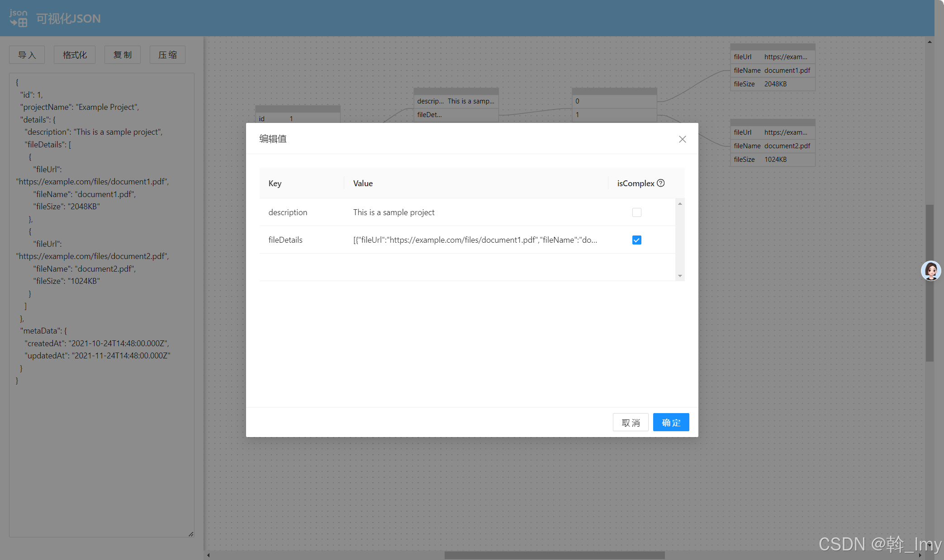Screen dimensions: 944x560
Task: Click table scroll-up arrow in dialog
Action: tap(680, 204)
